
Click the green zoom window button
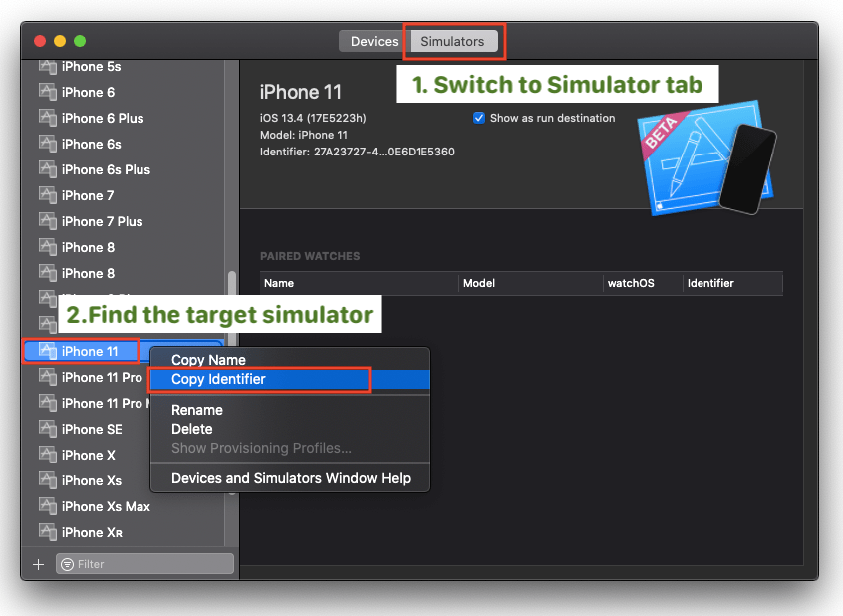click(80, 41)
